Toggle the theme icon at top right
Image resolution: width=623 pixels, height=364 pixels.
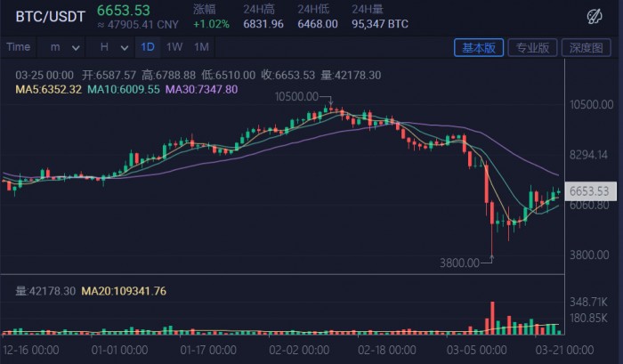(595, 17)
